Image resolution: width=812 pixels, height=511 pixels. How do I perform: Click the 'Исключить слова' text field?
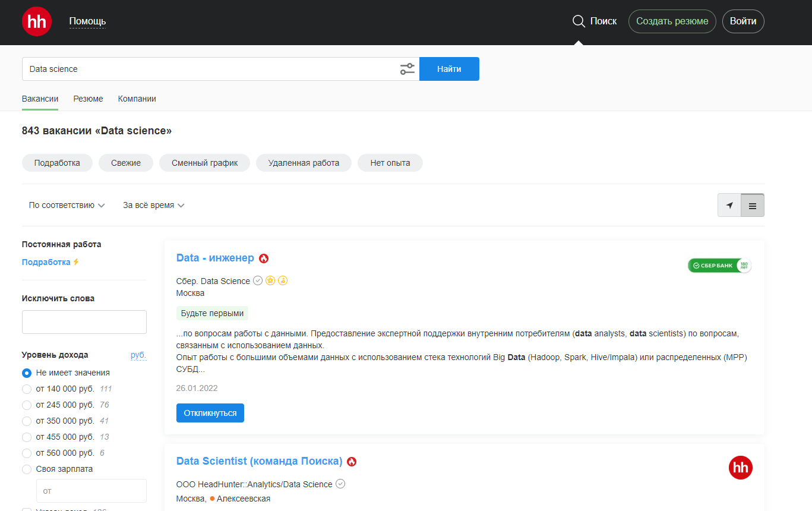84,322
